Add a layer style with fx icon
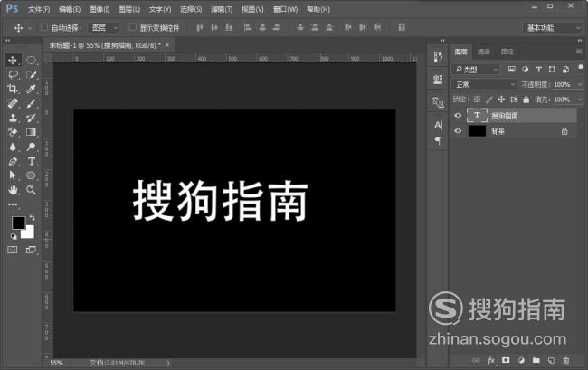 click(x=491, y=360)
